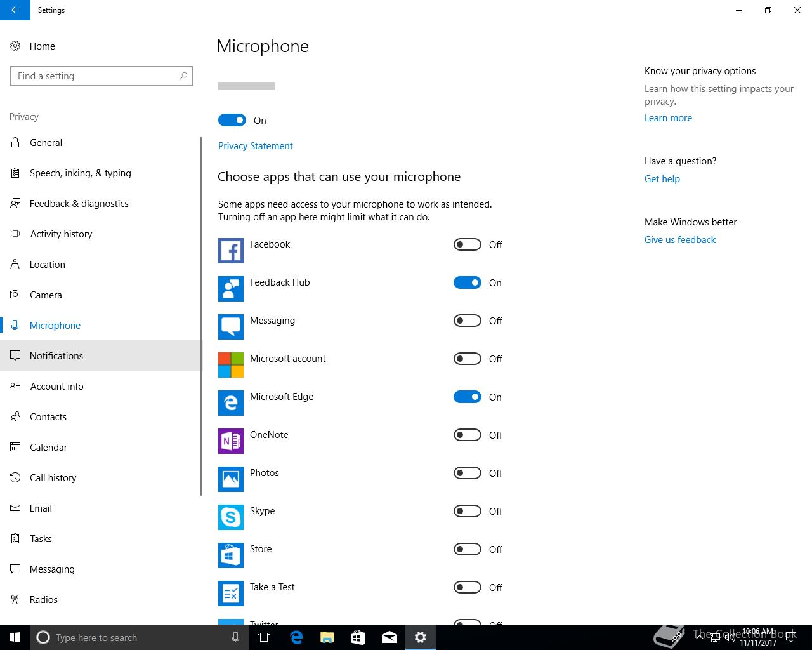
Task: Click the Store app icon in list
Action: [x=231, y=555]
